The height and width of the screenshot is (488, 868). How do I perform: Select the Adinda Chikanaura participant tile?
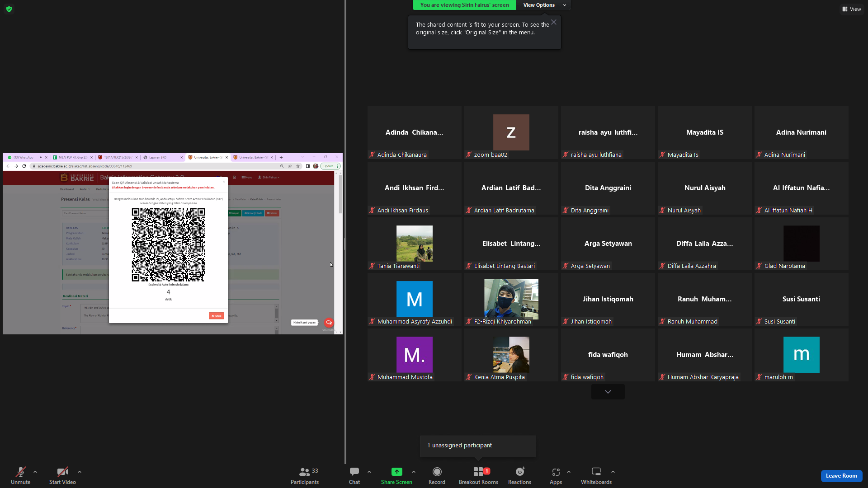click(x=415, y=132)
